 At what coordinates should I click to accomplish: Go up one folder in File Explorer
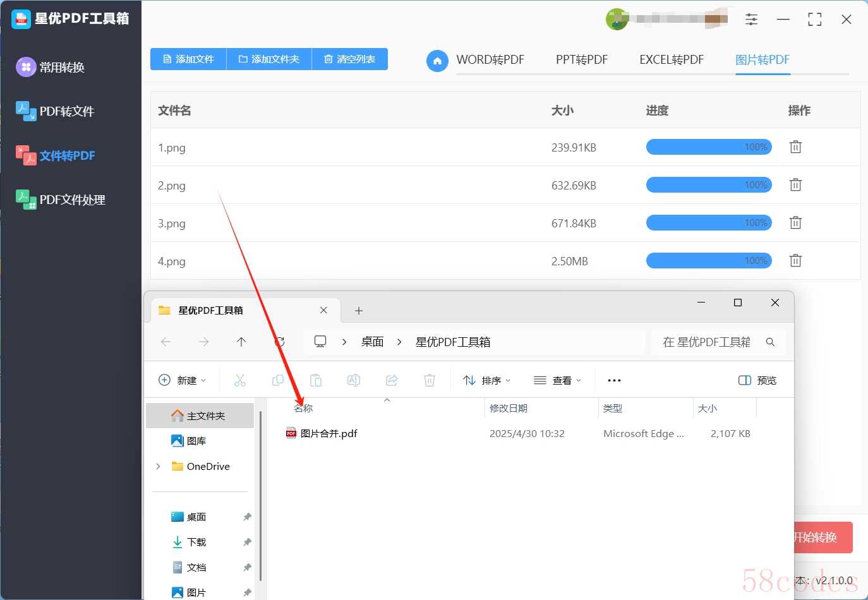[241, 342]
